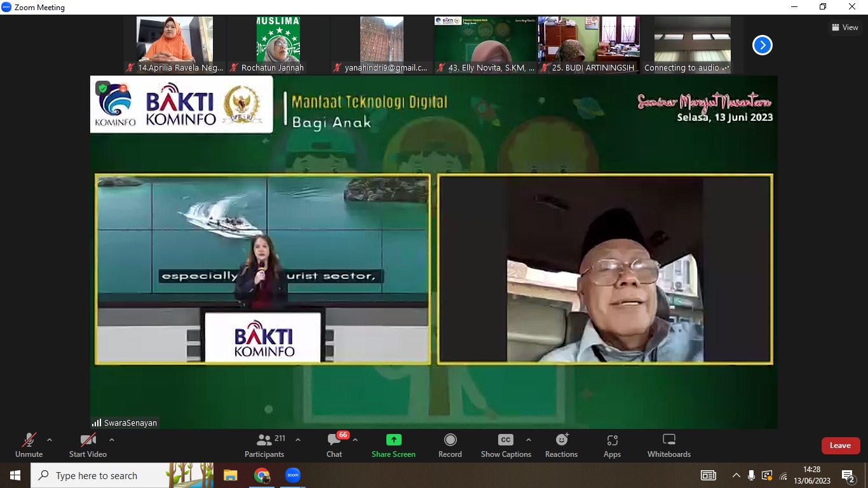868x488 pixels.
Task: Select the 43. Elly Novita video thumbnail
Action: [x=485, y=44]
